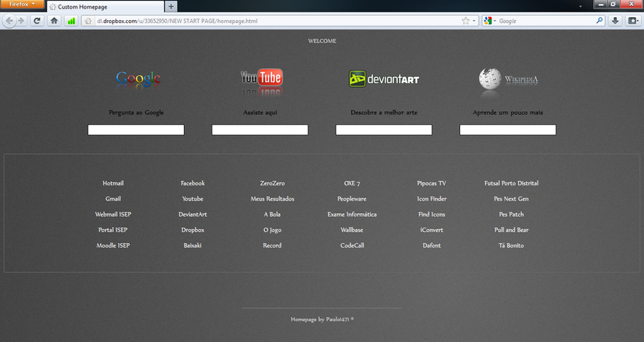Image resolution: width=644 pixels, height=342 pixels.
Task: Go forward with the forward arrow
Action: (21, 21)
